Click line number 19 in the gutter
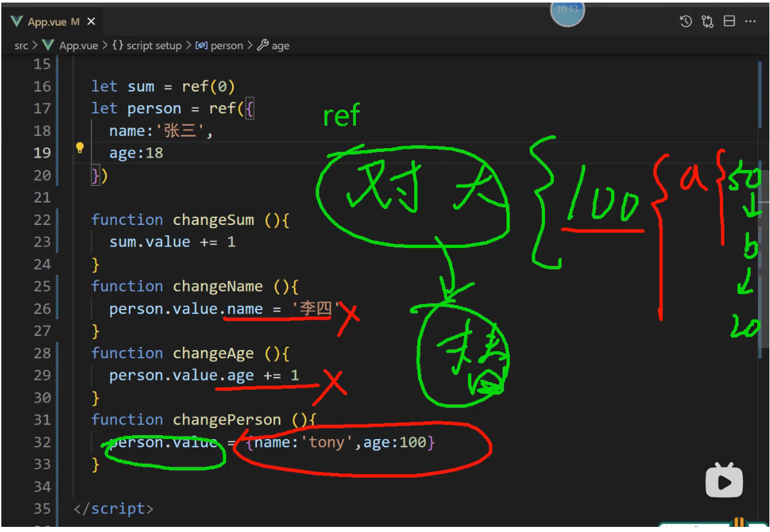Image resolution: width=770 pixels, height=532 pixels. tap(42, 153)
